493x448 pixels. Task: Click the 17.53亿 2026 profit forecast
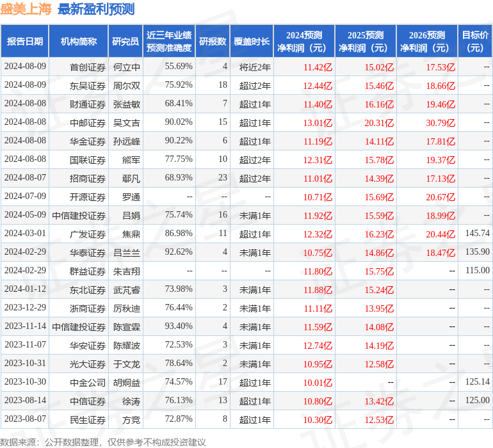click(x=440, y=67)
